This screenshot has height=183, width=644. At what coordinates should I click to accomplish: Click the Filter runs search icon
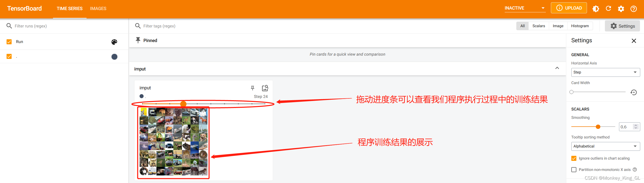tap(9, 26)
